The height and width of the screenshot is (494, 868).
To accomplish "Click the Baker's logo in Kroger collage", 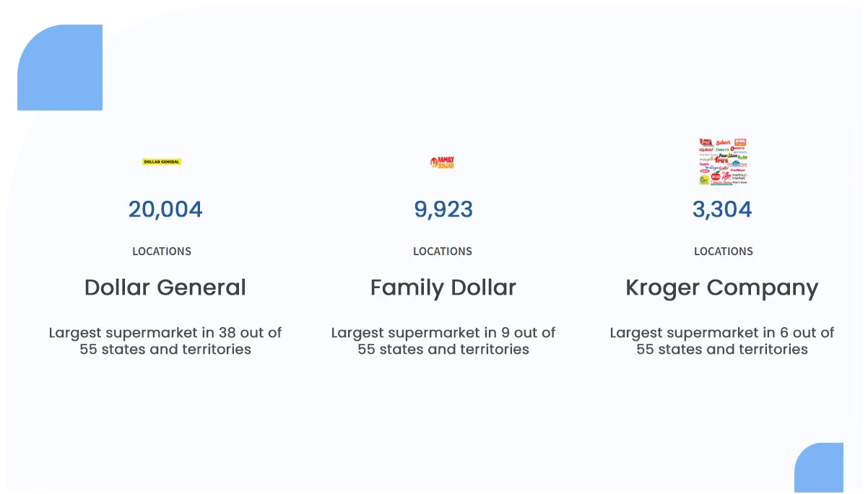I will pos(723,143).
